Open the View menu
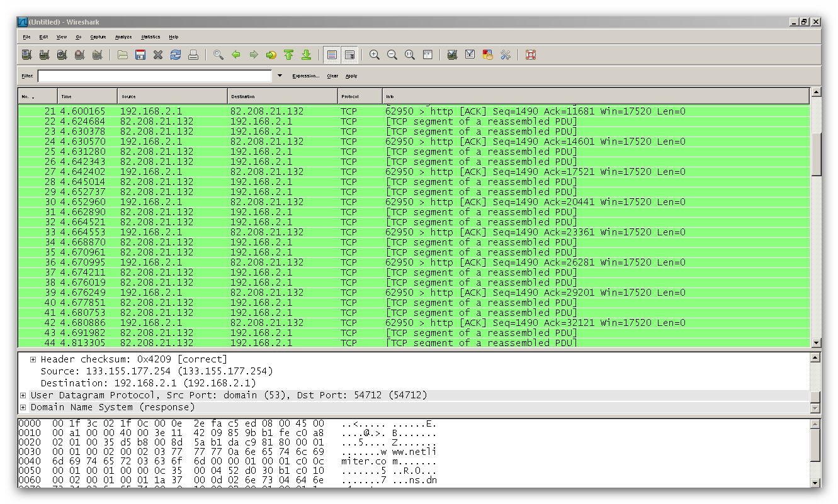This screenshot has width=838, height=504. click(x=62, y=37)
